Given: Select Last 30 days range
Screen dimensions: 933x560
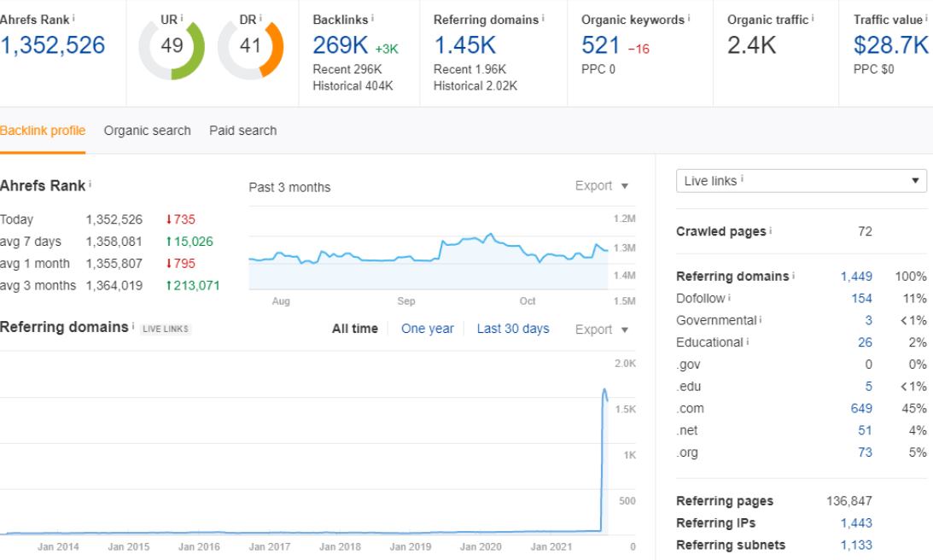Looking at the screenshot, I should tap(513, 329).
